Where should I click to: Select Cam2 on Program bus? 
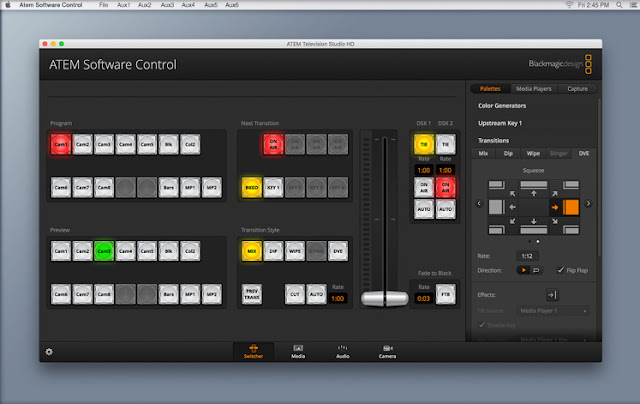(x=82, y=144)
